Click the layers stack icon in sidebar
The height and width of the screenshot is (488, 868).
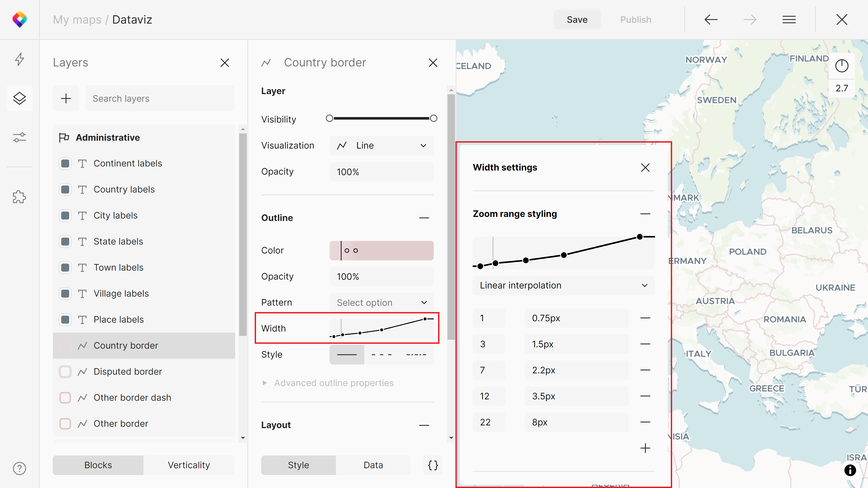pyautogui.click(x=20, y=98)
